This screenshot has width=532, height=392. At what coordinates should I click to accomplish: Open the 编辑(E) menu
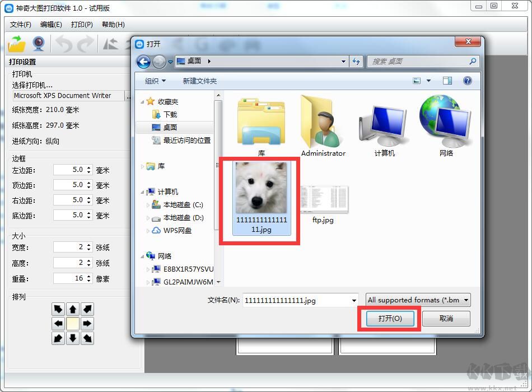point(51,25)
